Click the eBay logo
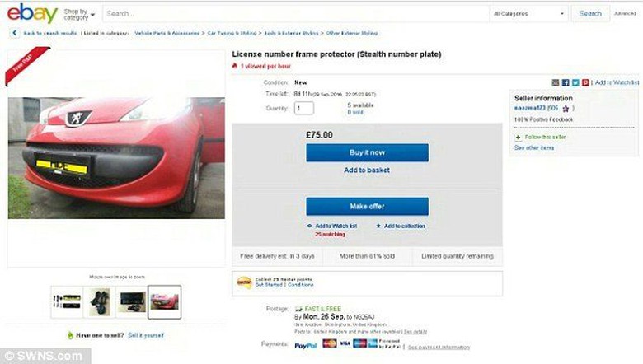This screenshot has width=643, height=364. click(33, 13)
